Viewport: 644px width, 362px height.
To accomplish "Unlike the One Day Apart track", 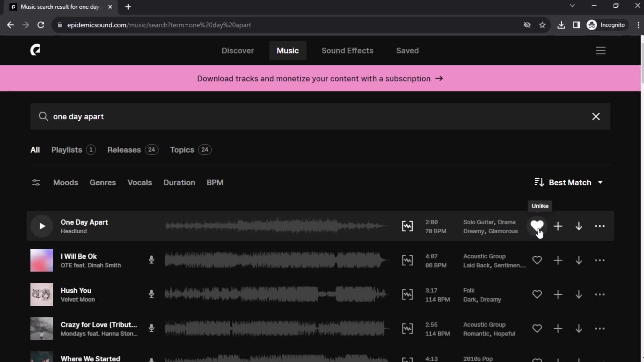I will 537,226.
